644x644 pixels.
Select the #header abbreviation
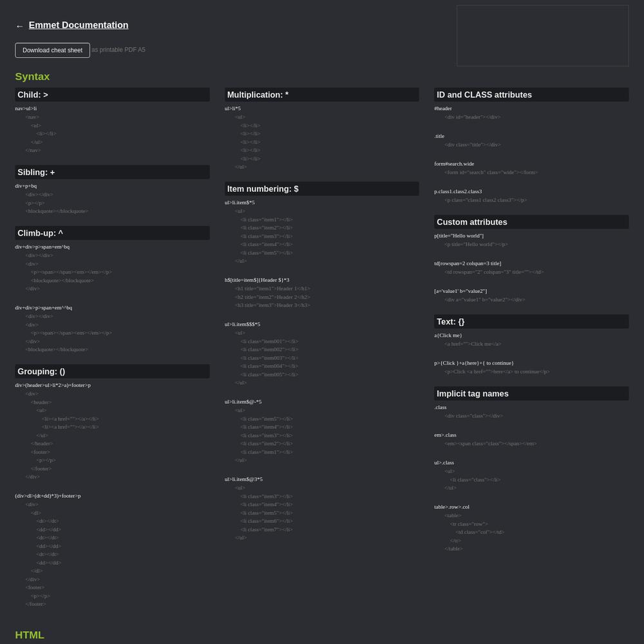(443, 108)
